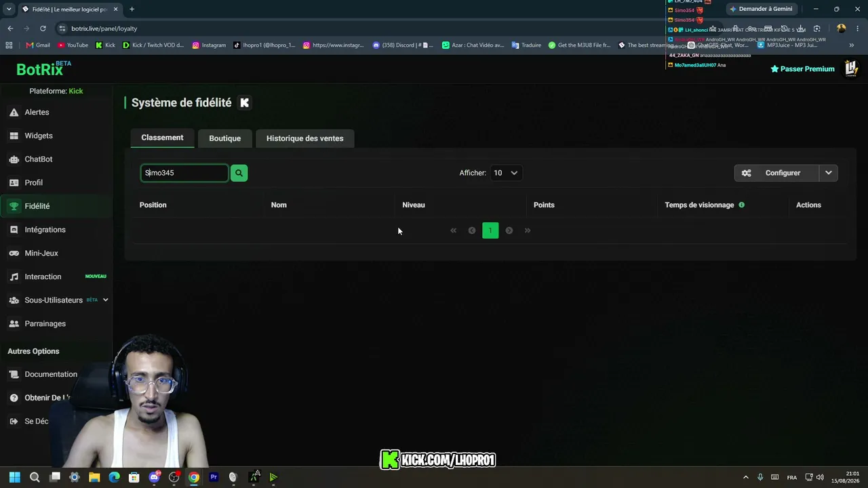Open the user avatar in BotRix header
868x488 pixels.
pos(851,68)
